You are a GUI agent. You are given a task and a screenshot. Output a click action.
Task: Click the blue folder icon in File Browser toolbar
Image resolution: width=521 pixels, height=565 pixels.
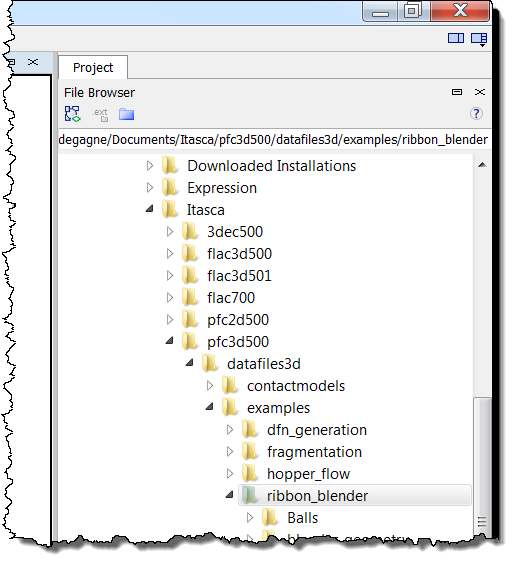tap(126, 114)
